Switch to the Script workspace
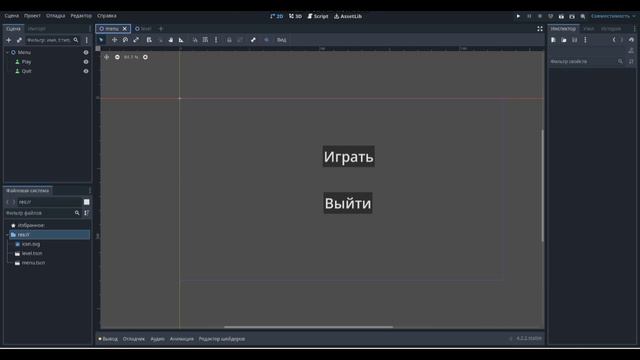Screen dimensions: 640x360 [318, 16]
